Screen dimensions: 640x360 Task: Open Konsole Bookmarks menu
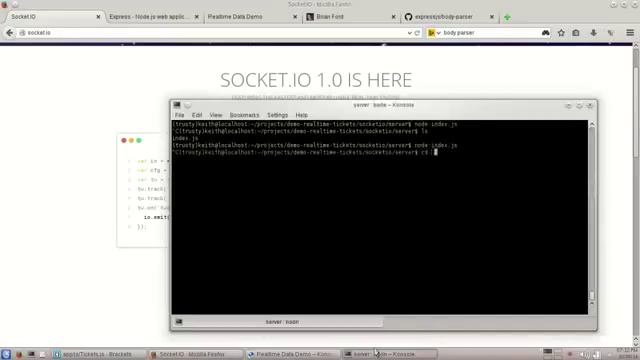pos(244,115)
